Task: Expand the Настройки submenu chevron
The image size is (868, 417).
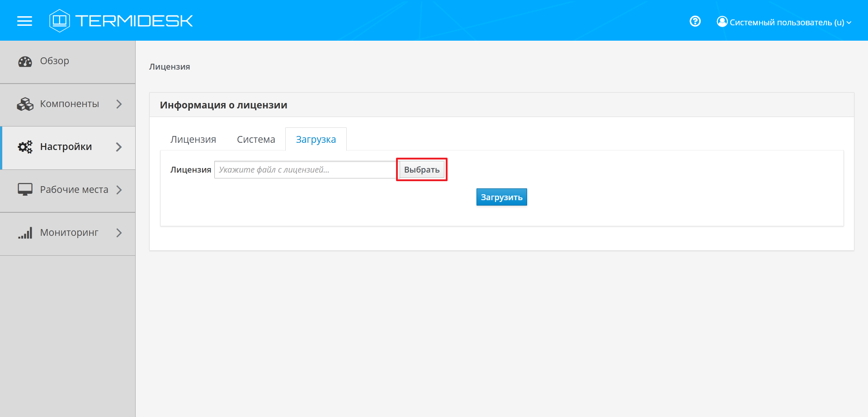Action: point(119,147)
